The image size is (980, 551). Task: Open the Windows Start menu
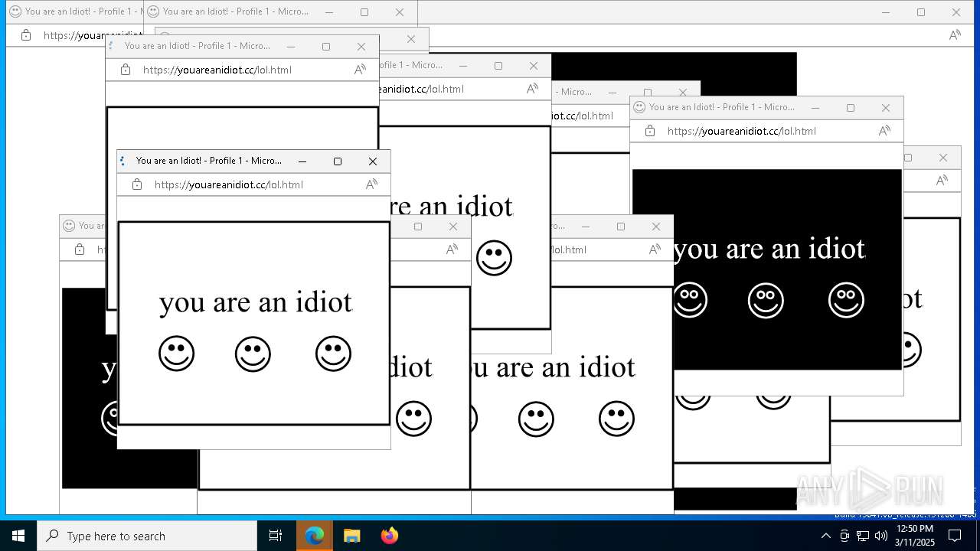pos(18,536)
